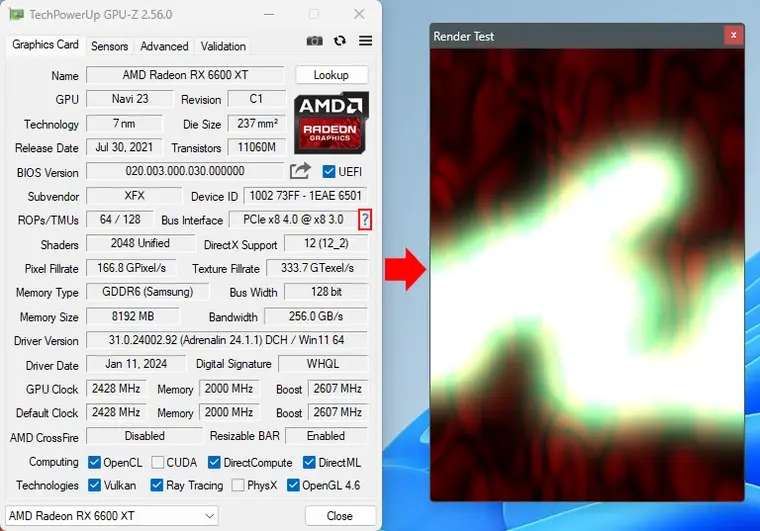
Task: Click the Digital Signature value WHQL
Action: [323, 364]
